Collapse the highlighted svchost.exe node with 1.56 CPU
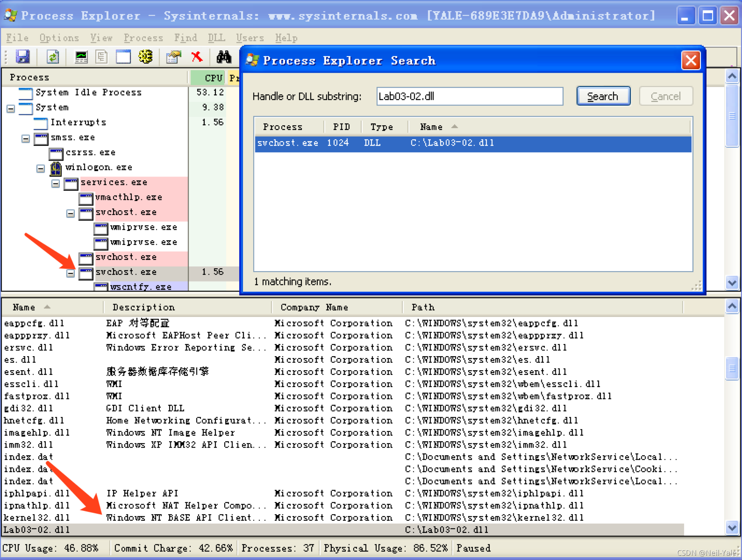The height and width of the screenshot is (560, 742). tap(70, 273)
